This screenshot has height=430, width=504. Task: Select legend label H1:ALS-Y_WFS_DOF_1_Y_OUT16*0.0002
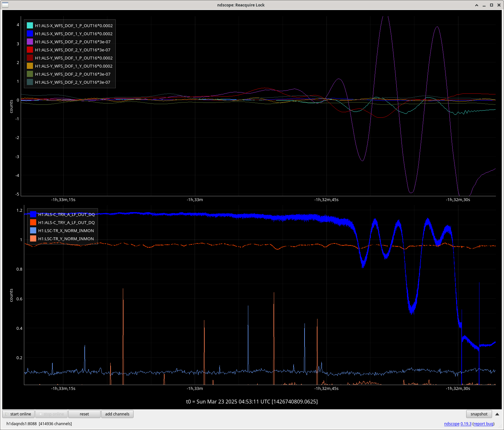pos(74,66)
